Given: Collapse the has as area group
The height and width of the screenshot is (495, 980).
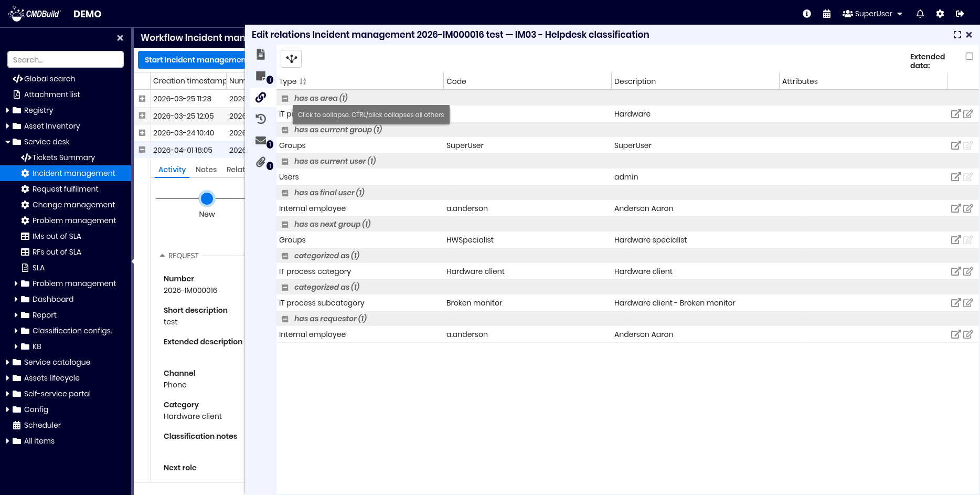Looking at the screenshot, I should coord(285,98).
